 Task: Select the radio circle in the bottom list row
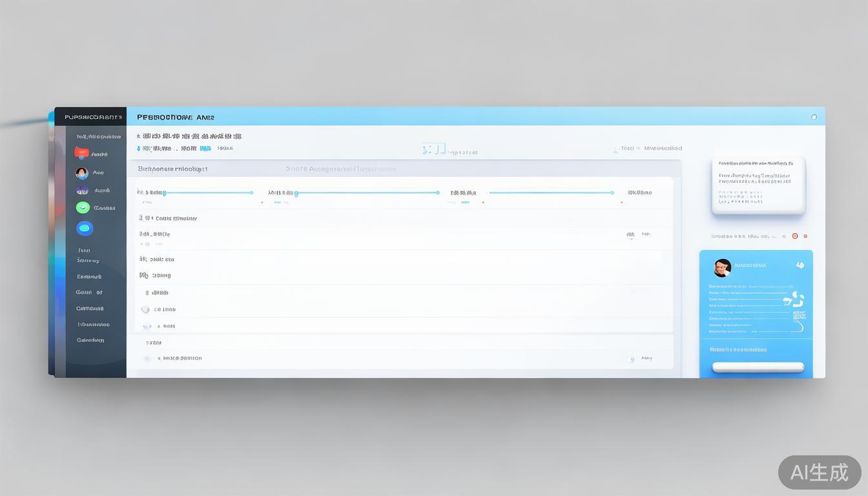[x=147, y=358]
